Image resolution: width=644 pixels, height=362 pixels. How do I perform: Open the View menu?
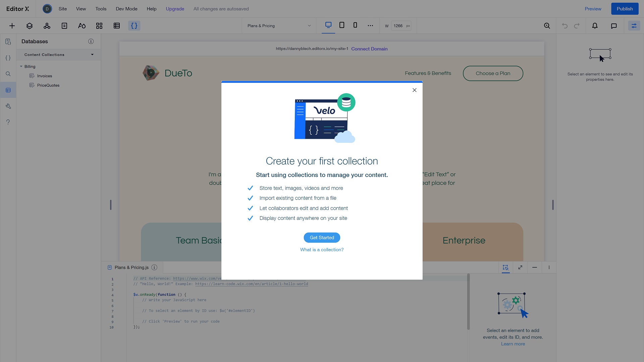pos(81,9)
